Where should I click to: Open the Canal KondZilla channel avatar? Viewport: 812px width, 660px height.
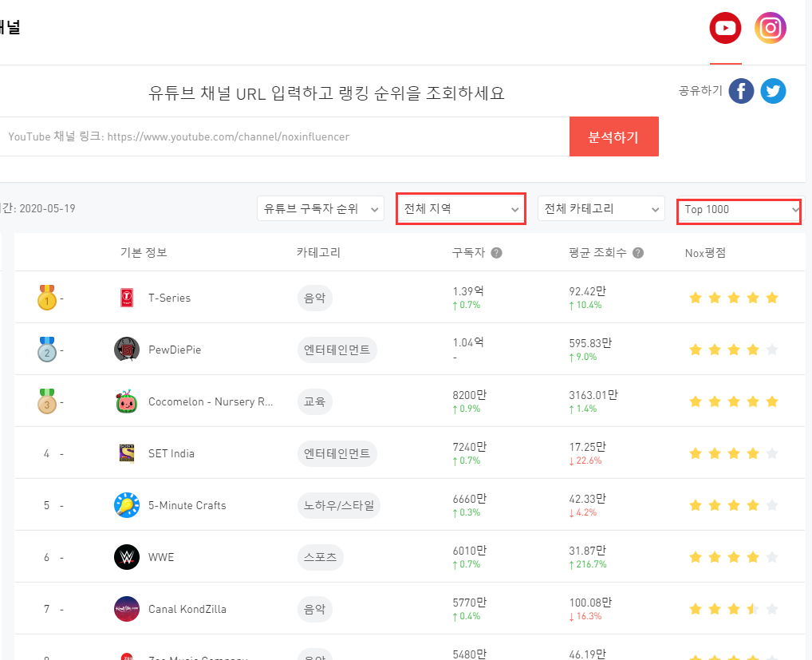127,609
